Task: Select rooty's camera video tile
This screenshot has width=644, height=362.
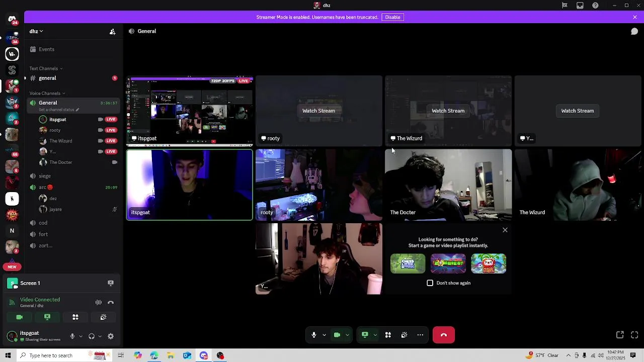Action: [x=319, y=185]
